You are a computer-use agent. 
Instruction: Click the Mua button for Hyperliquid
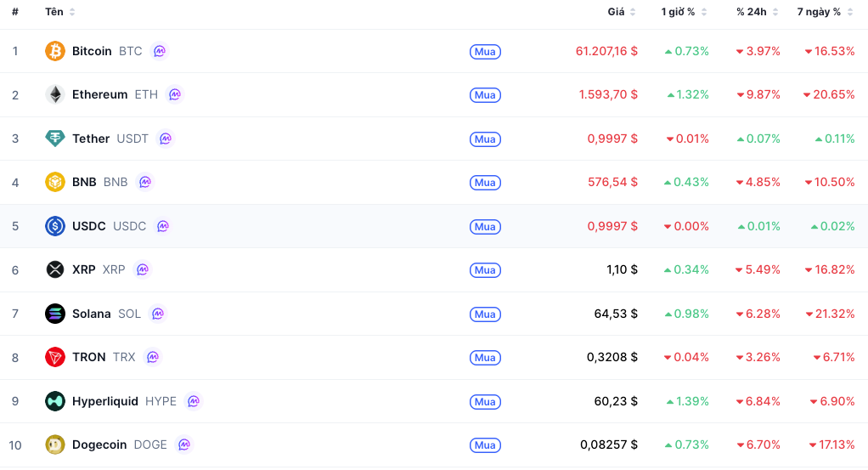click(485, 402)
